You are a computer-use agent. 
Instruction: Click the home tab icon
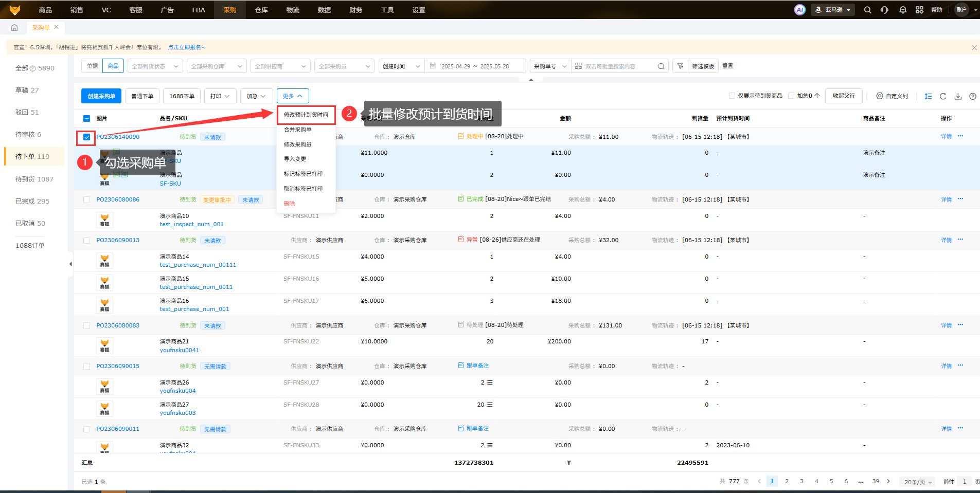click(14, 27)
